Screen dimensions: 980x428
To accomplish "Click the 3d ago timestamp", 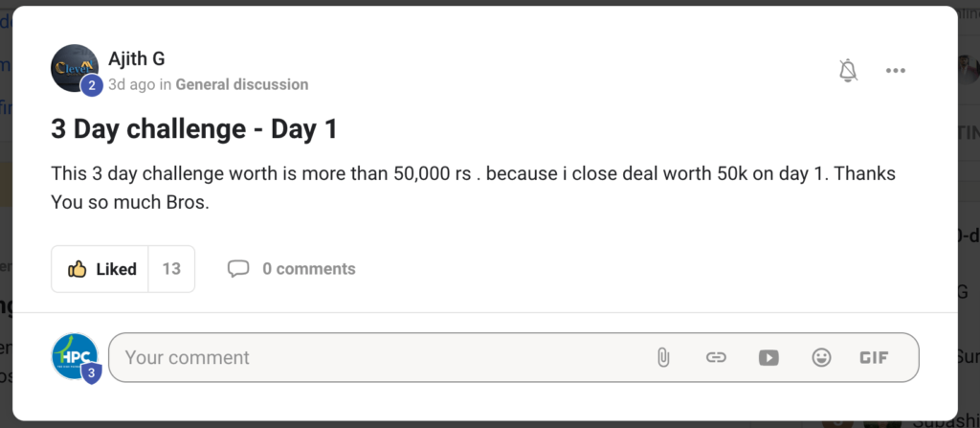I will click(131, 84).
